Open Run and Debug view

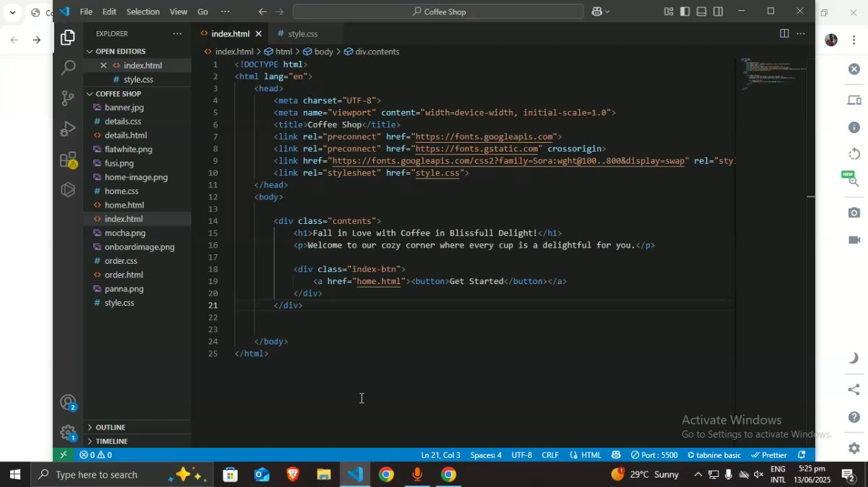point(68,129)
